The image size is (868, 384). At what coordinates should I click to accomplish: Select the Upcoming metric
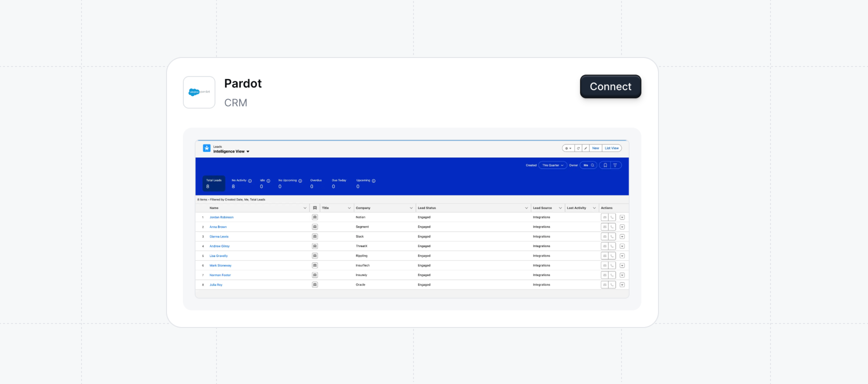click(x=365, y=183)
